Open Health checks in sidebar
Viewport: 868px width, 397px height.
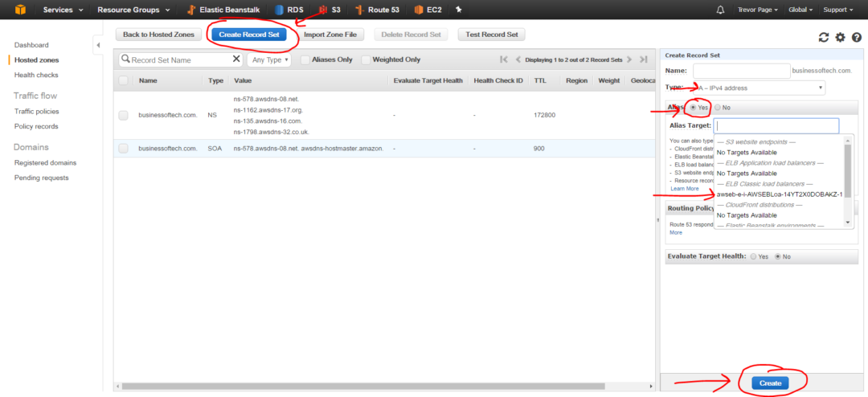pyautogui.click(x=36, y=75)
